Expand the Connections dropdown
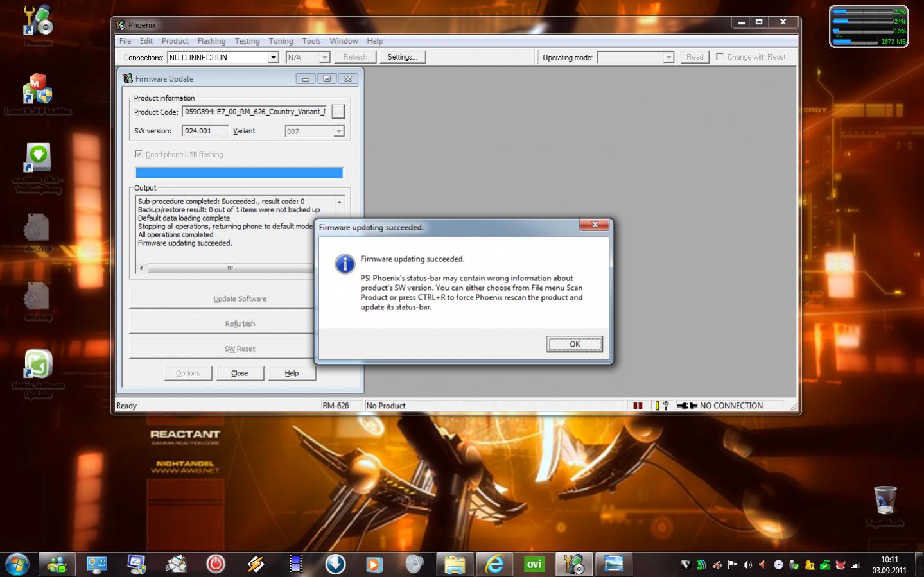This screenshot has height=577, width=924. click(274, 57)
